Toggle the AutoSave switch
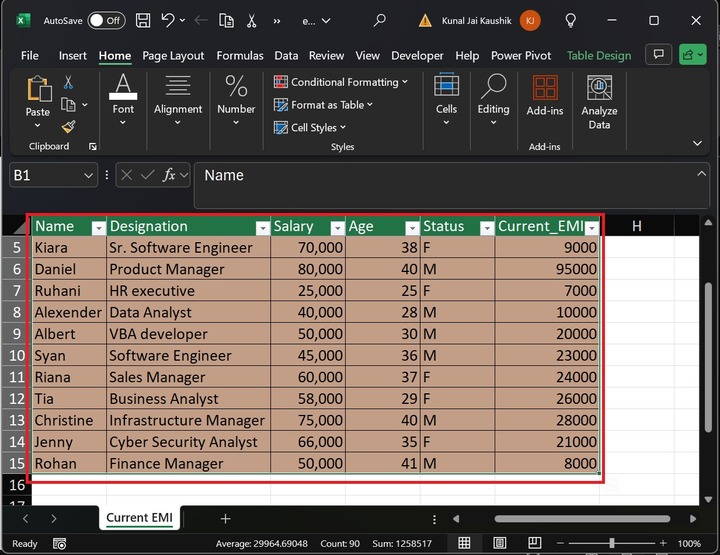Viewport: 720px width, 555px height. pos(106,20)
